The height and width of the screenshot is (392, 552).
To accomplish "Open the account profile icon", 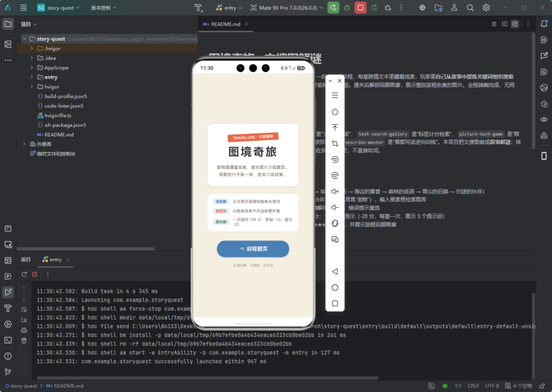I will click(x=454, y=7).
